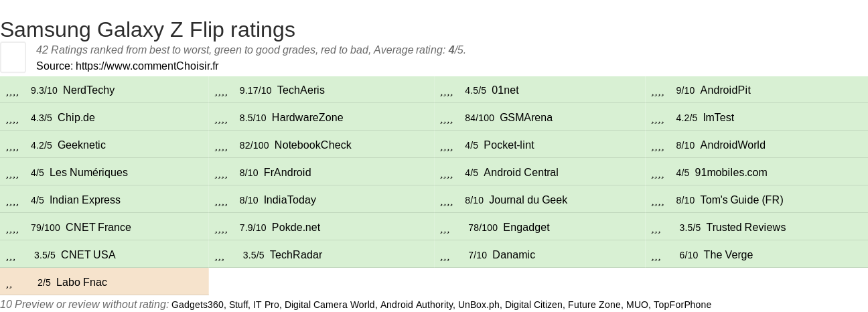Click IT Pro in the unrated list
This screenshot has height=312, width=868.
(267, 305)
